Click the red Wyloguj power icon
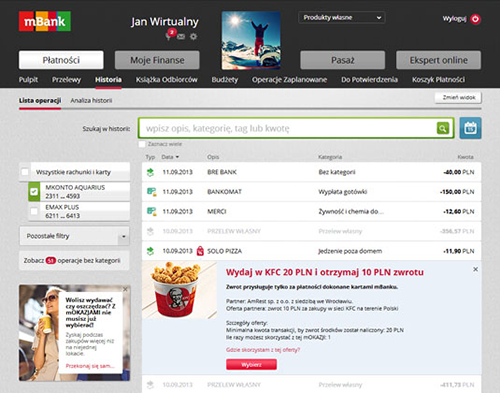The width and height of the screenshot is (500, 393). (475, 19)
